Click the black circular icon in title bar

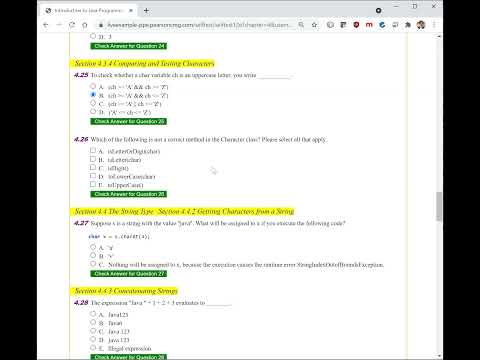tap(378, 11)
